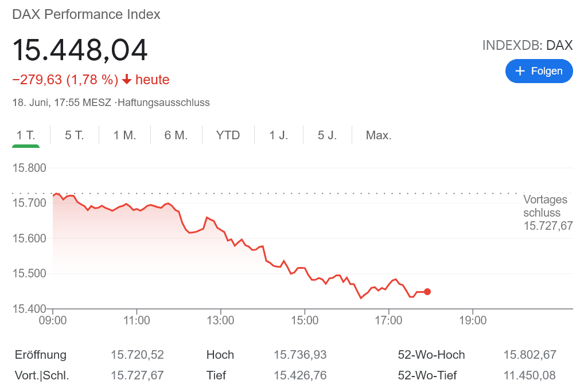Click the active 1 T. tab
Image resolution: width=584 pixels, height=392 pixels.
(x=26, y=135)
